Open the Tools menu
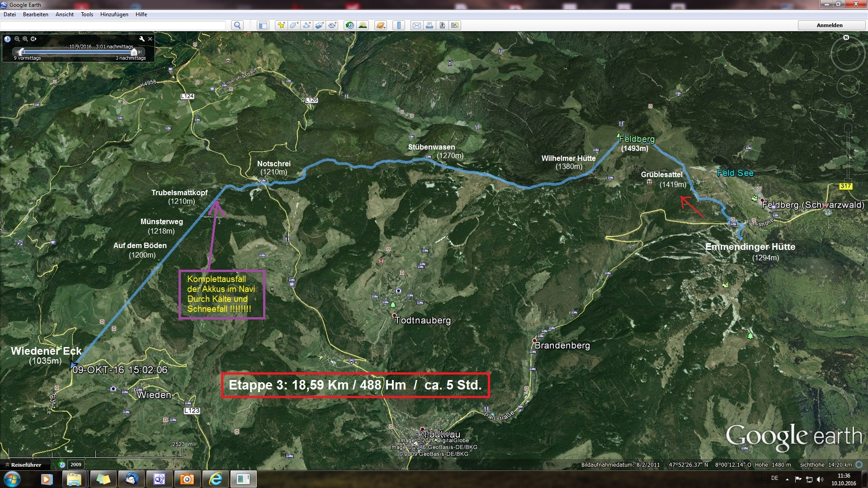868x488 pixels. (x=87, y=14)
